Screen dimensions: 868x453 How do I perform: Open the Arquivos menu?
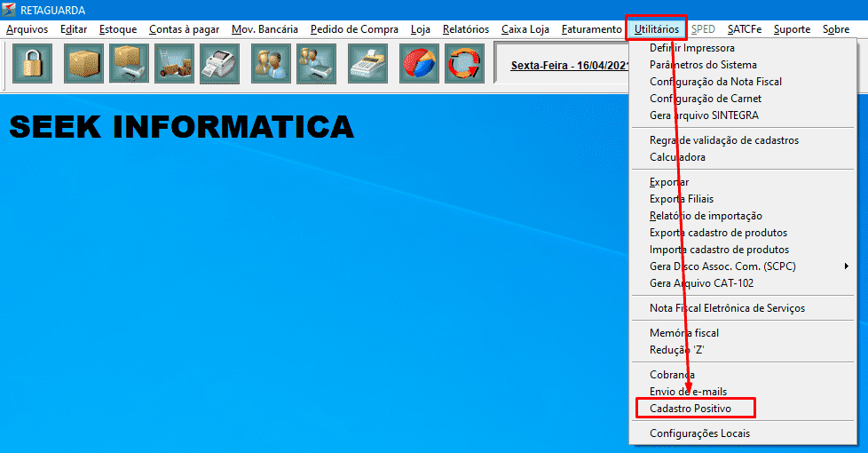pyautogui.click(x=28, y=29)
